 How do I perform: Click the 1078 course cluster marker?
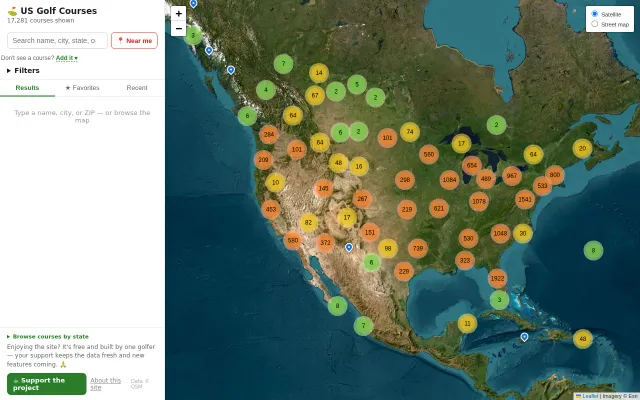(x=479, y=201)
